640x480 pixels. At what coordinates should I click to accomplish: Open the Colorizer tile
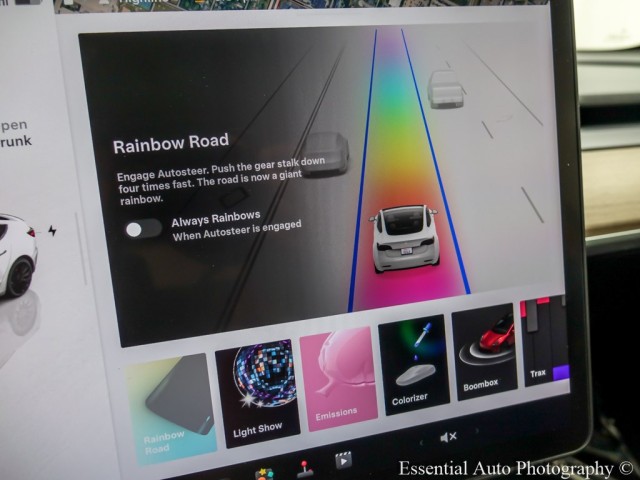click(x=413, y=364)
